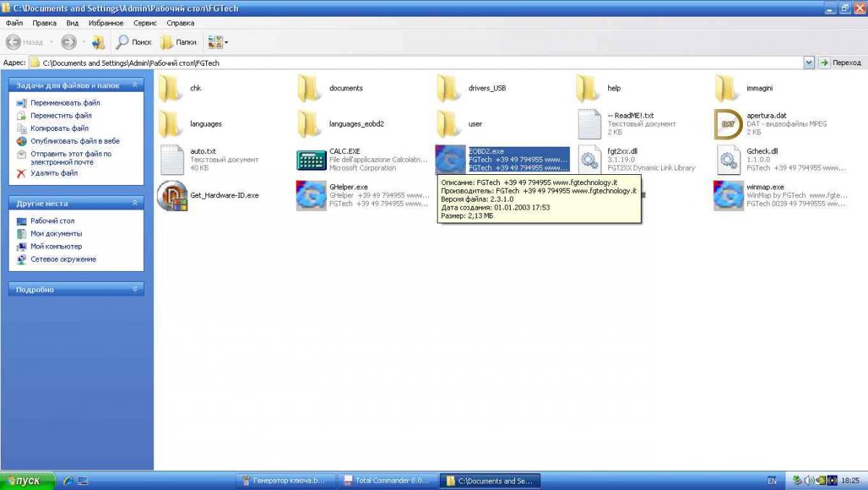Screen dimensions: 868x490
Task: Open the Search (Поиск) toolbar button
Action: pos(134,43)
